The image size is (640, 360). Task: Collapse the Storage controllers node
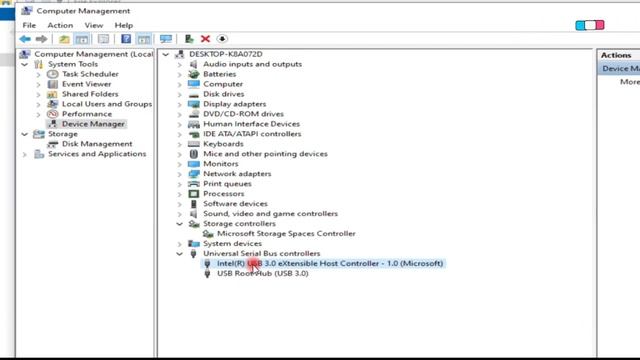(180, 224)
